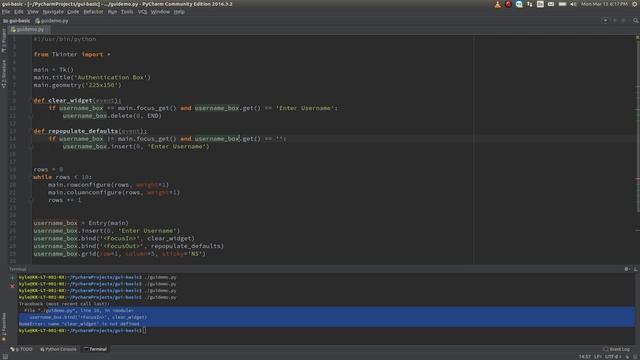Viewport: 640px width, 360px height.
Task: Open the VCS menu
Action: [142, 12]
